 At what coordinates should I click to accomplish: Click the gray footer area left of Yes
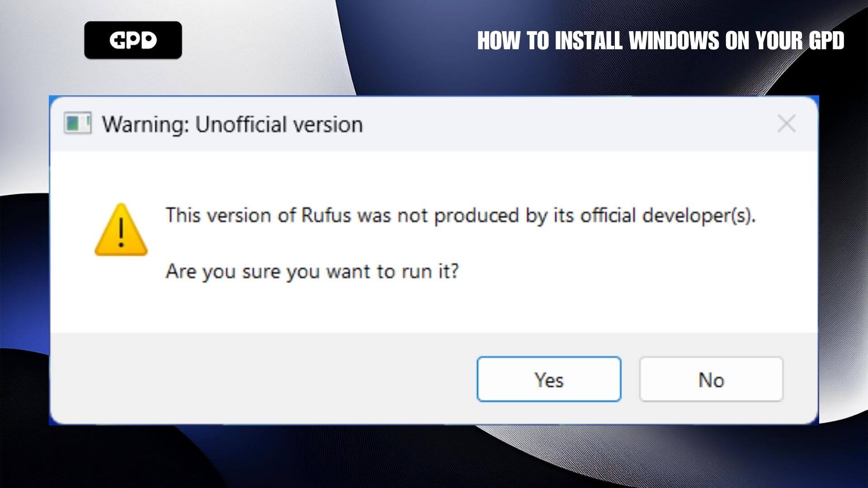pyautogui.click(x=262, y=379)
